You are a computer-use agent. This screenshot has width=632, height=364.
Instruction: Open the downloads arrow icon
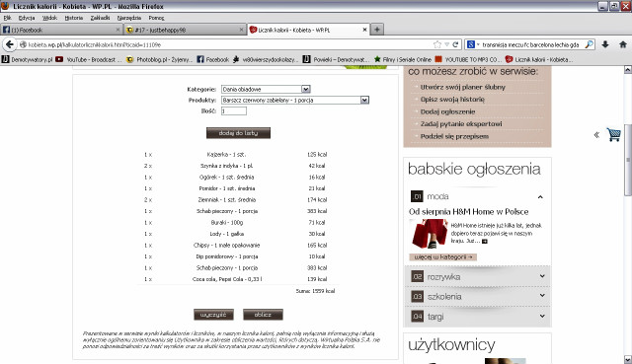(x=605, y=44)
